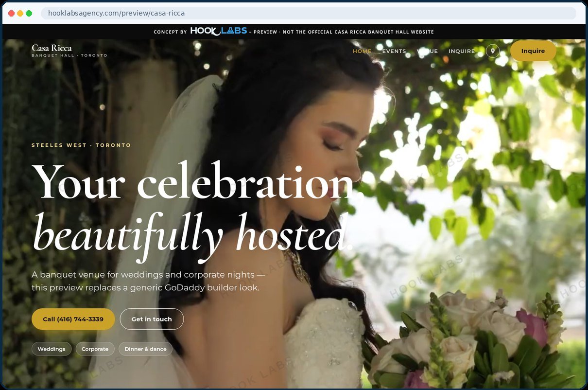Viewport: 588px width, 390px height.
Task: Open the Venue nav link
Action: (x=427, y=51)
